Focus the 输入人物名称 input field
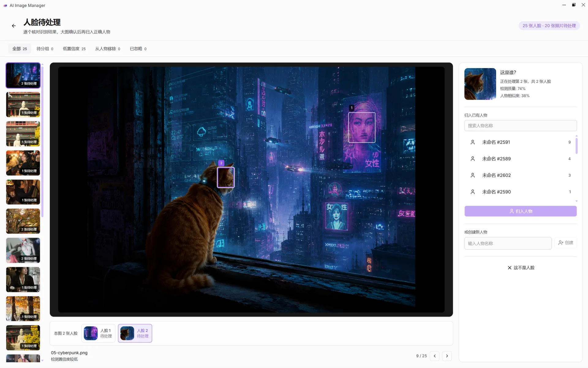Image resolution: width=588 pixels, height=368 pixels. point(508,243)
